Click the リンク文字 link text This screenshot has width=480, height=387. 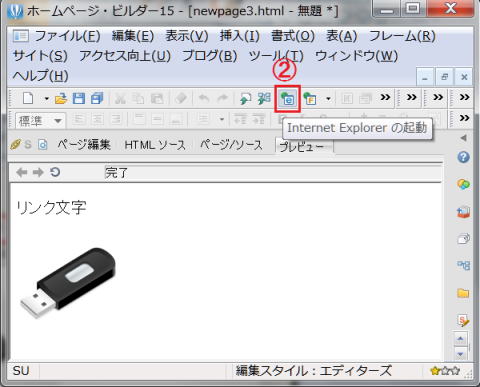51,207
